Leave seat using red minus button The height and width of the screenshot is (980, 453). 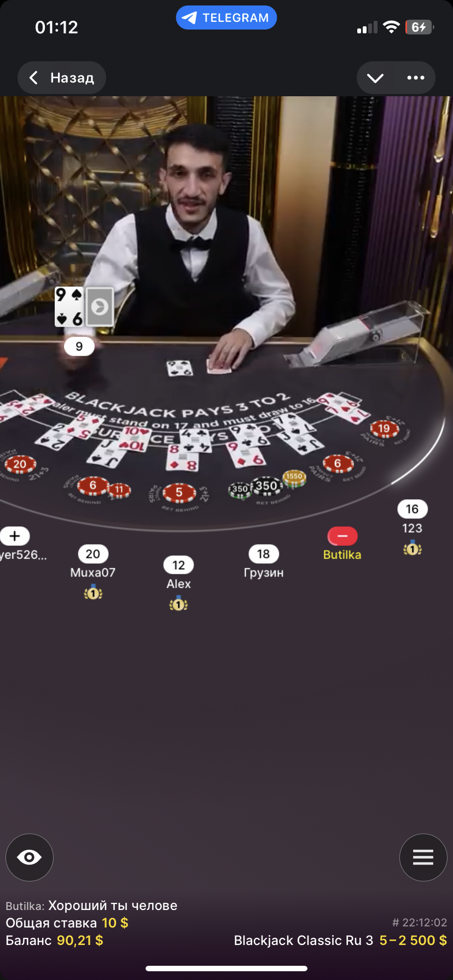click(x=342, y=536)
